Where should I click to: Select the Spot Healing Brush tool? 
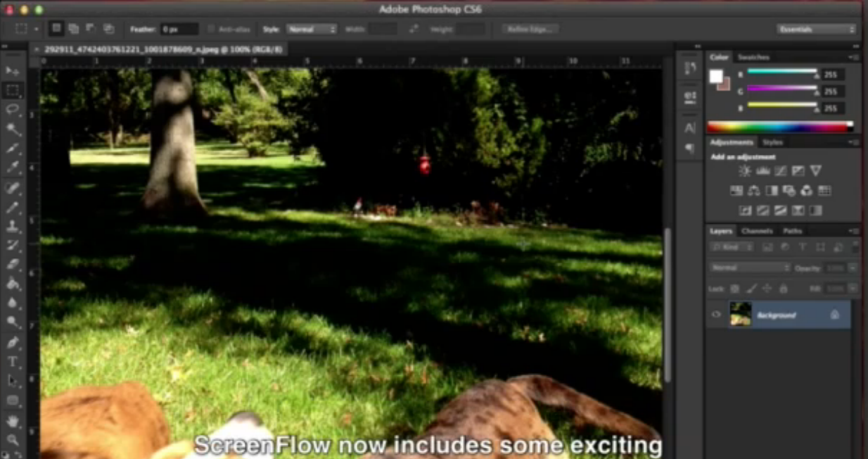point(13,188)
